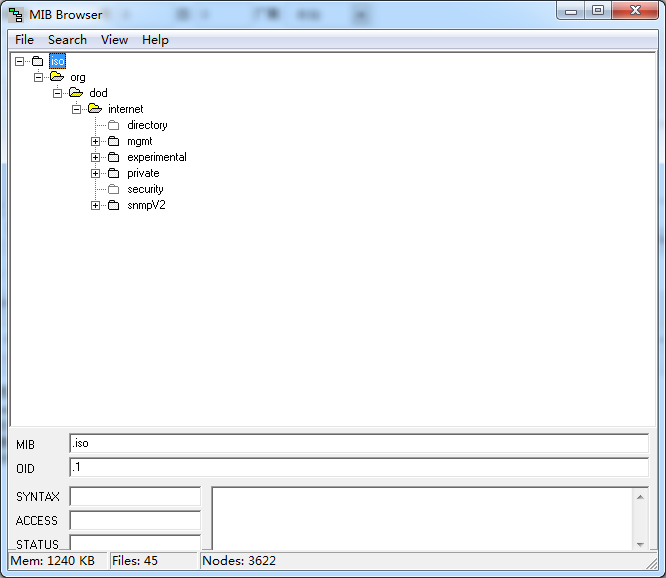
Task: Open the View menu
Action: coord(114,40)
